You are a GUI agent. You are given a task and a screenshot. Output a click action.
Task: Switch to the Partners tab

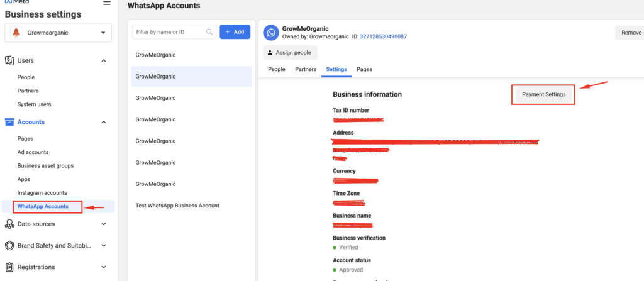[306, 69]
